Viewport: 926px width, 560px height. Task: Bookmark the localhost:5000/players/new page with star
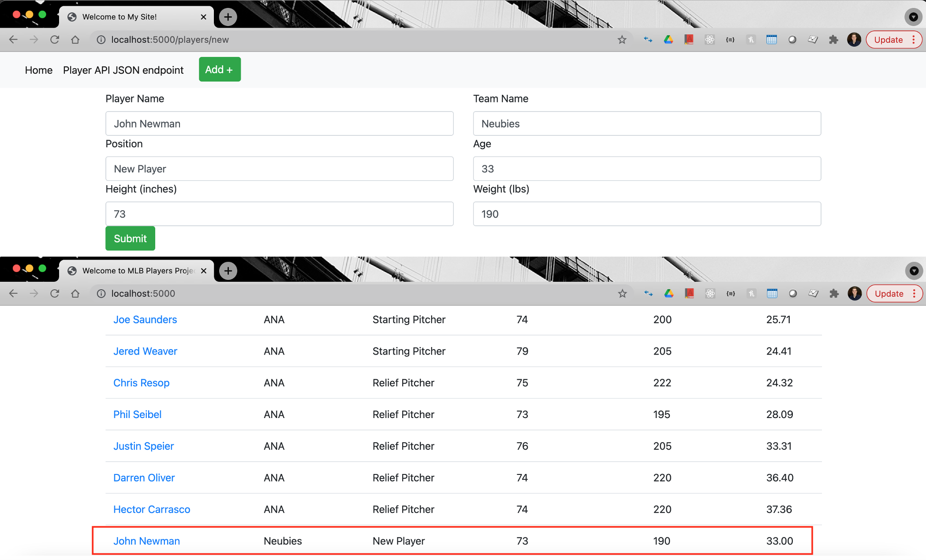(622, 40)
